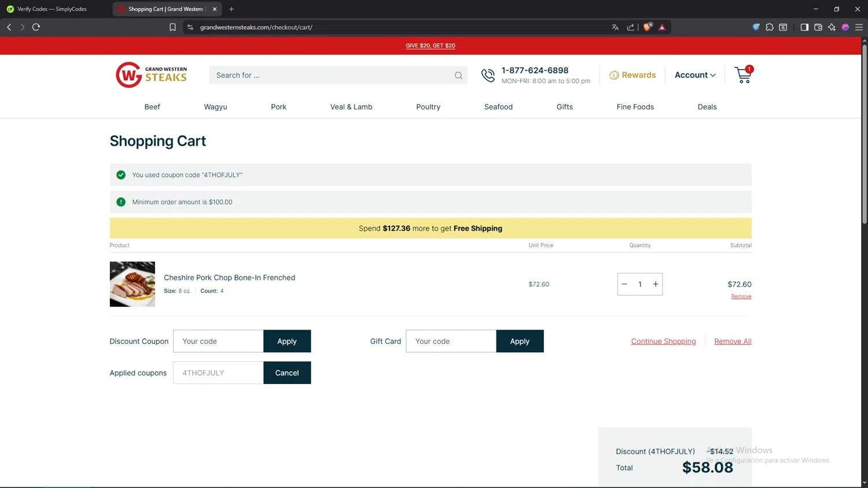The image size is (868, 488).
Task: Click the Cheshire Pork Chop product thumbnail
Action: point(133,284)
